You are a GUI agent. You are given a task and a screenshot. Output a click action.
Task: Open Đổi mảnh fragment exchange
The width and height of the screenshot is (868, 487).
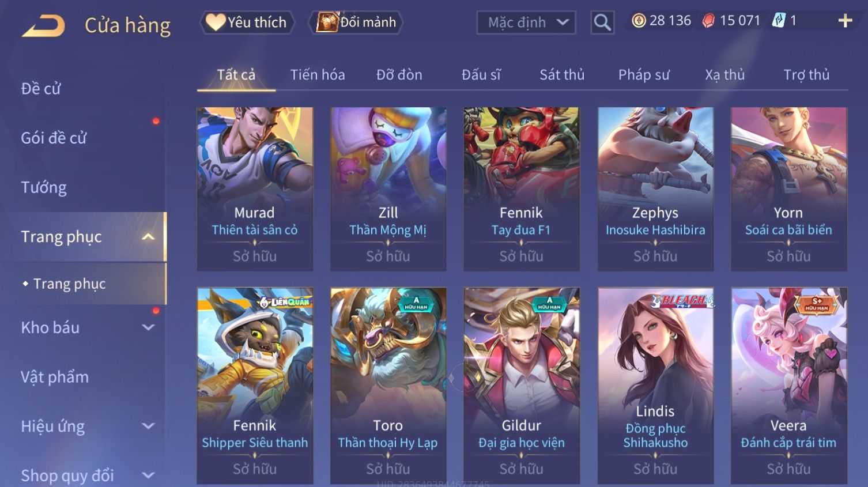click(357, 22)
